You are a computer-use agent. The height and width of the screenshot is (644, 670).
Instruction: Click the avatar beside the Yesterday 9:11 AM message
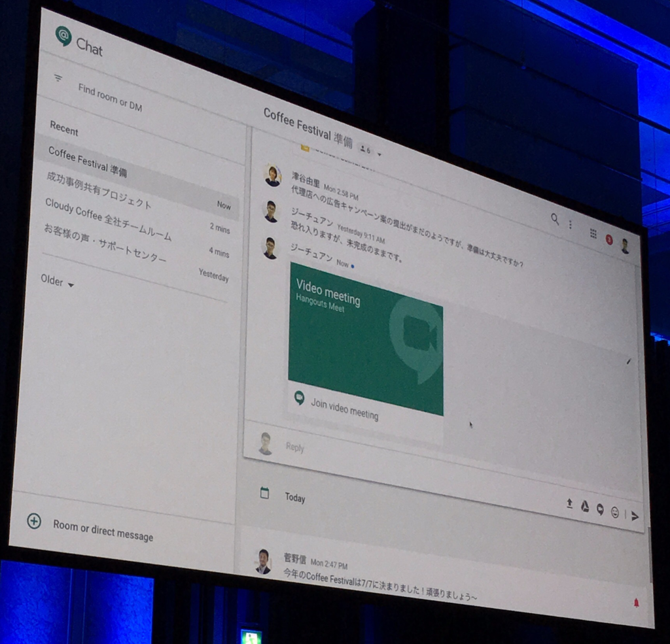point(271,211)
